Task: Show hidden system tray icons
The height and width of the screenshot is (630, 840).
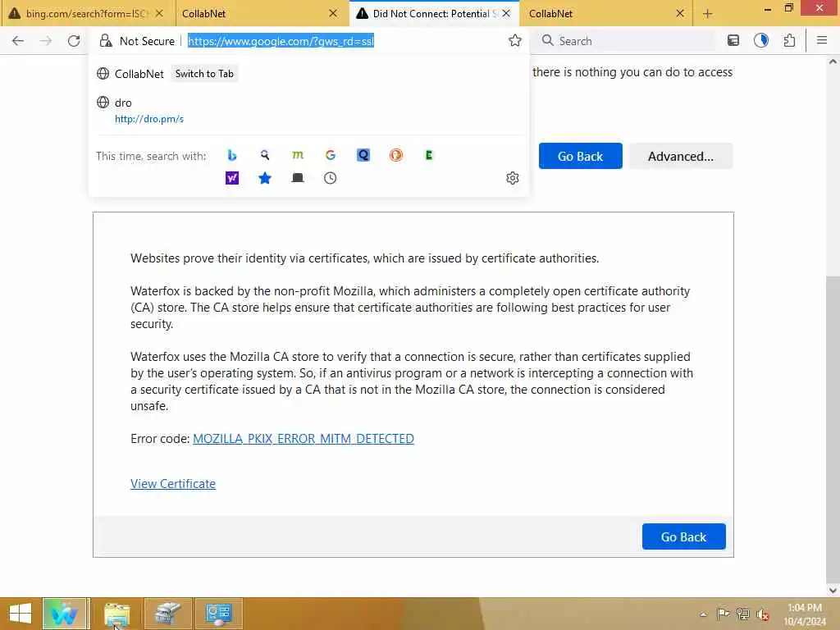Action: (x=703, y=614)
